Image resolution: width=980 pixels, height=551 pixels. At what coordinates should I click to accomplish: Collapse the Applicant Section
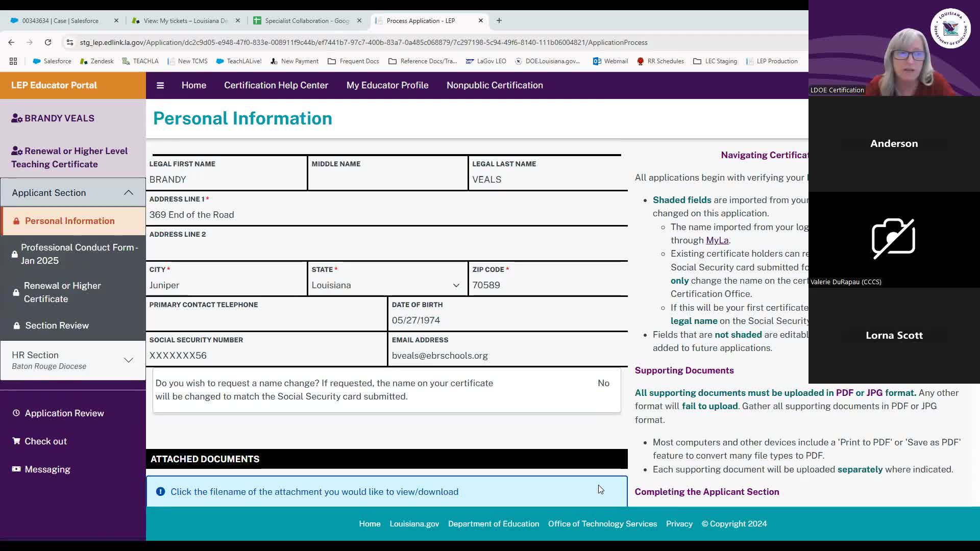click(128, 192)
